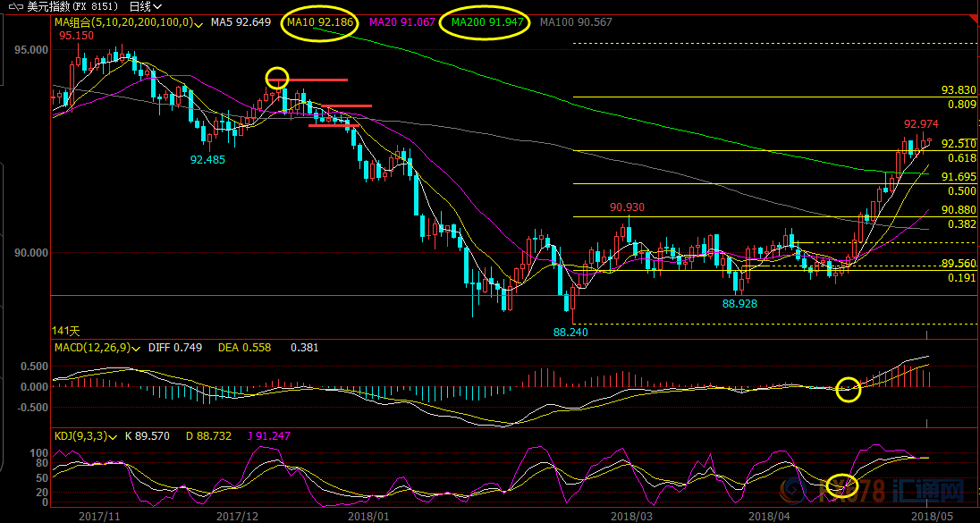Click the 2017/12 date axis label
Viewport: 980px width, 523px height.
[x=238, y=517]
